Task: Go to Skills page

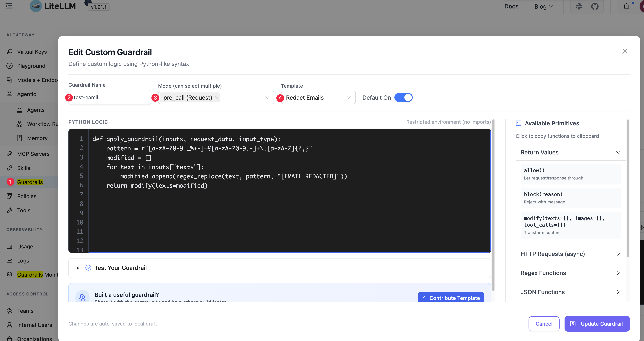Action: (x=24, y=168)
